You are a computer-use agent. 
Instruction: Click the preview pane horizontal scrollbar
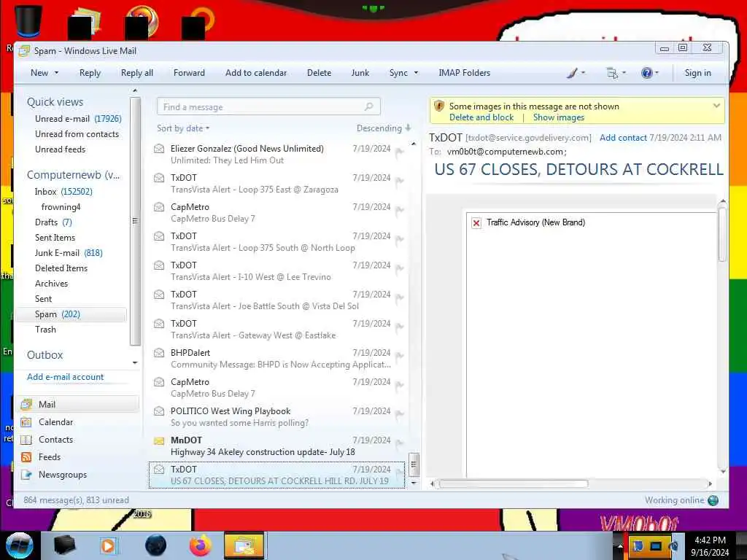pyautogui.click(x=513, y=484)
